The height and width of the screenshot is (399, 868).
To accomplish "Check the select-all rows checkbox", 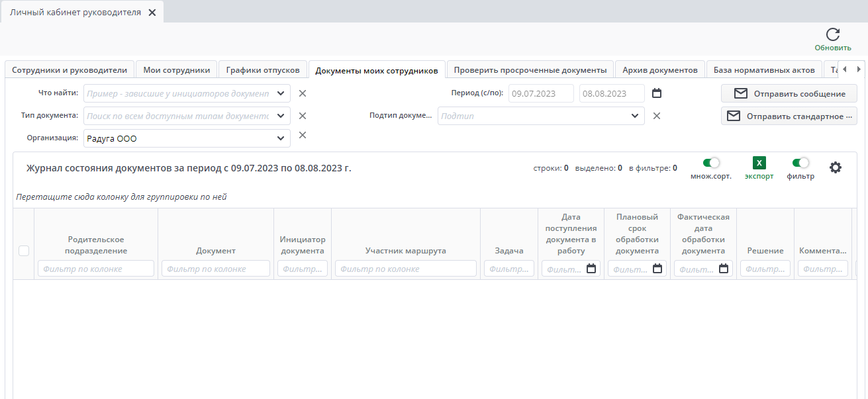I will pyautogui.click(x=24, y=251).
